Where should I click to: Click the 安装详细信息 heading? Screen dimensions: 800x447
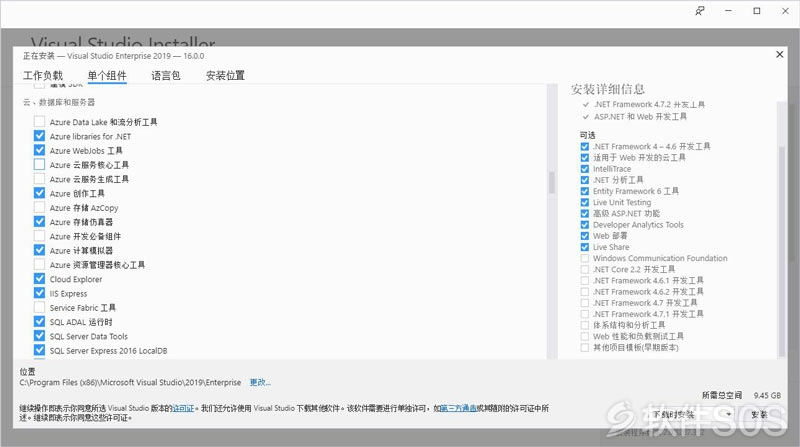coord(608,89)
